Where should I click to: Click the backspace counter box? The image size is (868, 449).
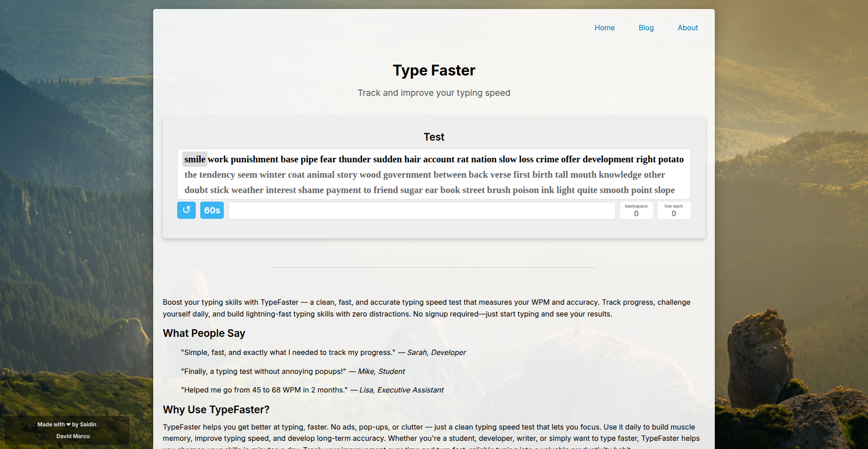coord(636,210)
